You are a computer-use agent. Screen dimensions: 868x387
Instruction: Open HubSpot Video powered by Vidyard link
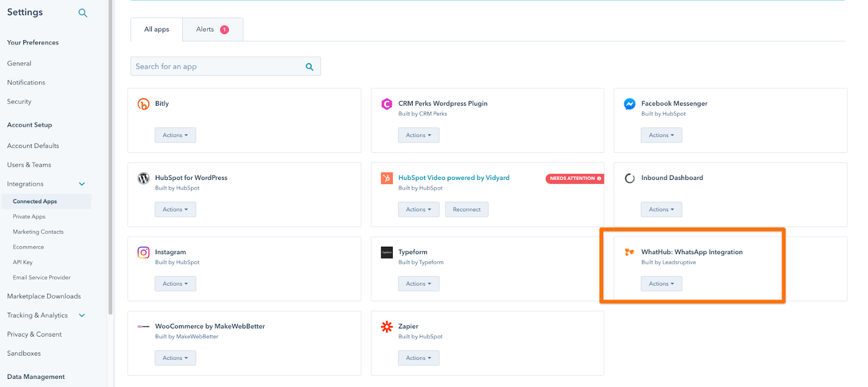click(x=454, y=178)
